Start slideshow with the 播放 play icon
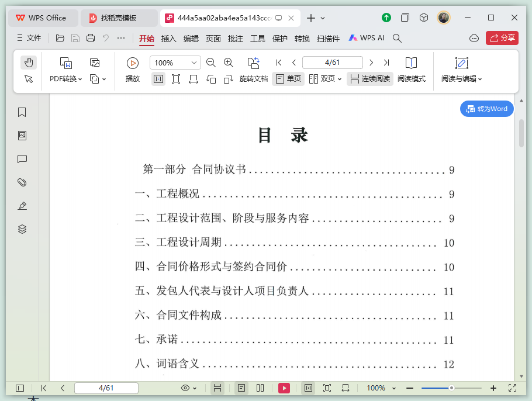This screenshot has height=401, width=532. pos(132,63)
